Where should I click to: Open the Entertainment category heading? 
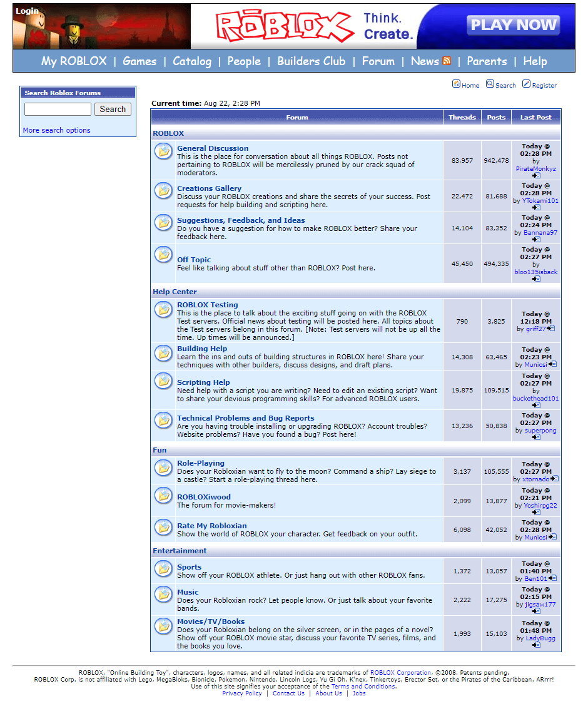pyautogui.click(x=180, y=551)
